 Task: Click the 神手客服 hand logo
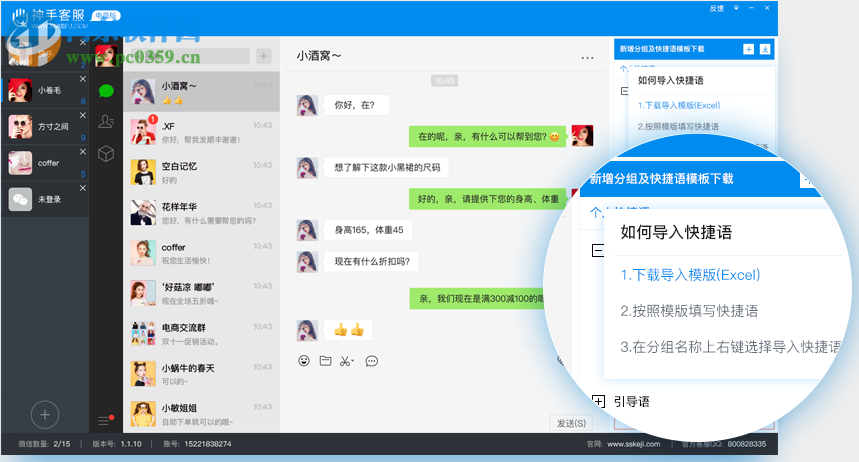tap(20, 16)
